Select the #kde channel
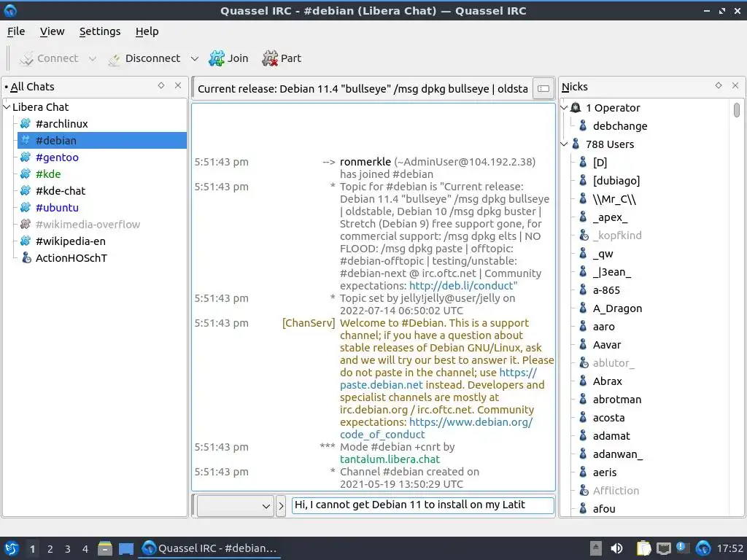747x560 pixels. coord(47,174)
